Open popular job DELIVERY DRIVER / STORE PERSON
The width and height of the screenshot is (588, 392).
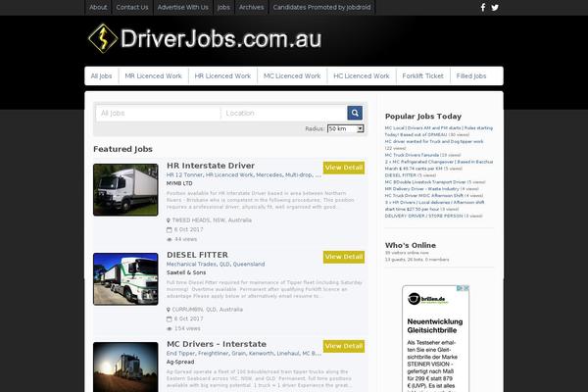click(423, 216)
